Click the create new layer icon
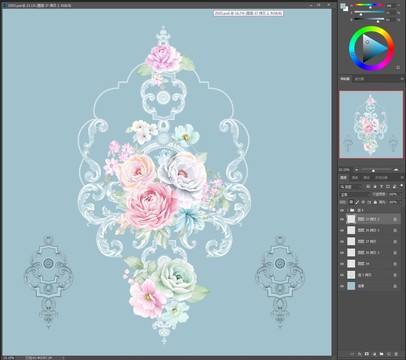Screen dimensions: 406x360 [389, 354]
